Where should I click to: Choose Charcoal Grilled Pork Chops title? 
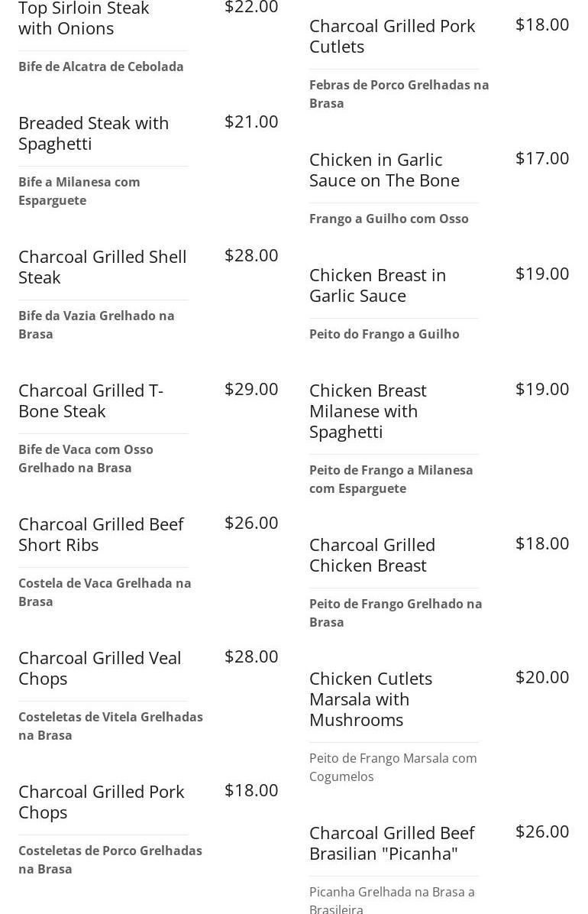[102, 802]
